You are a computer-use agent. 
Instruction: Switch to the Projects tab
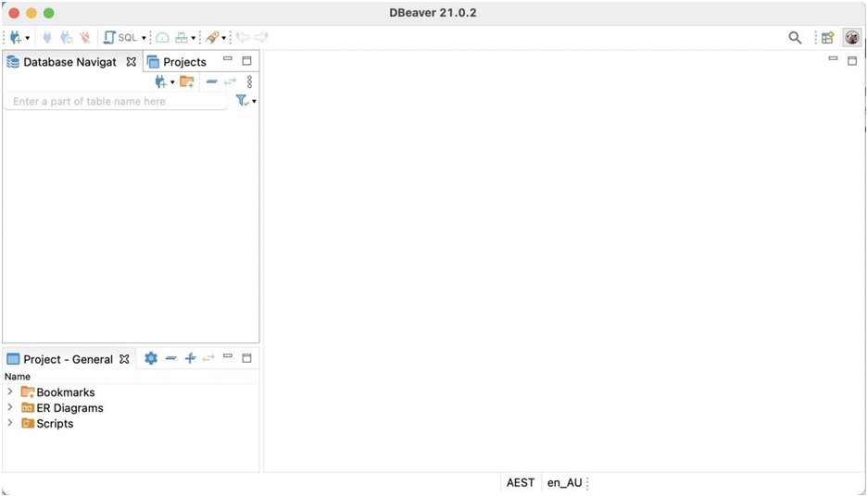tap(177, 62)
